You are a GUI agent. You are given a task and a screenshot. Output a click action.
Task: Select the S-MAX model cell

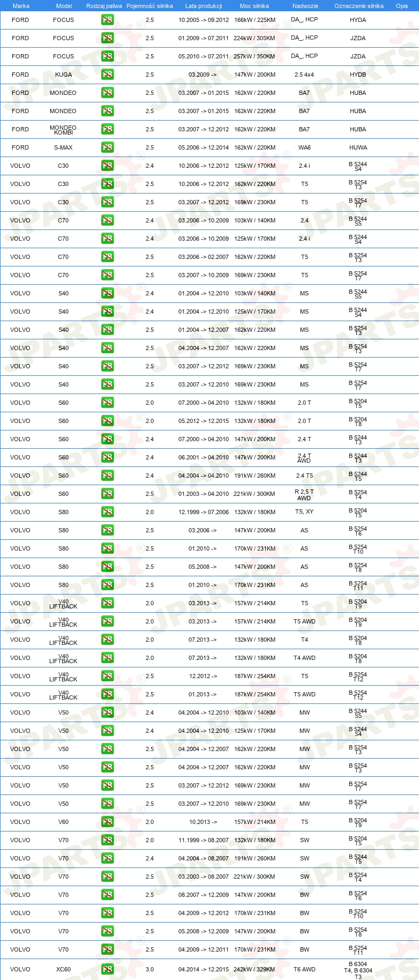63,147
